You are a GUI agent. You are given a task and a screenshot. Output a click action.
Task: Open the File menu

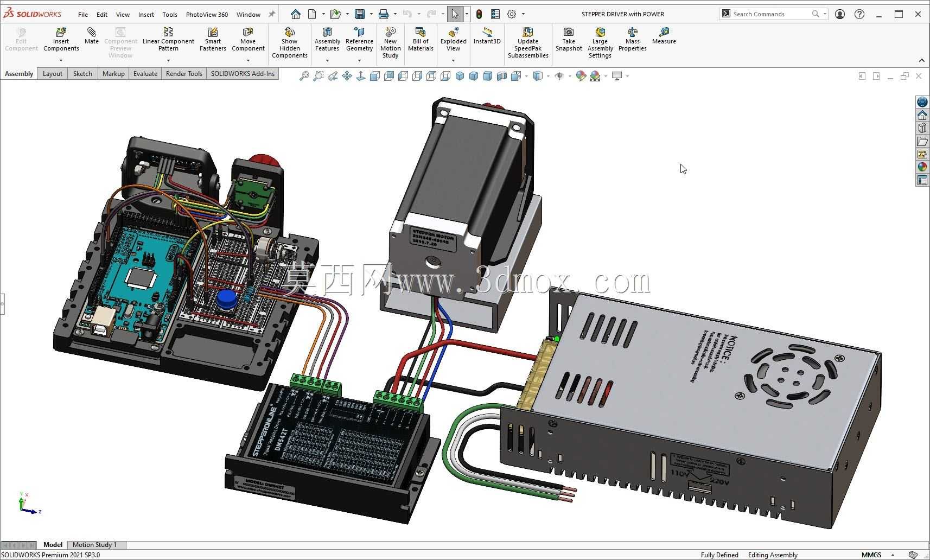[x=83, y=15]
